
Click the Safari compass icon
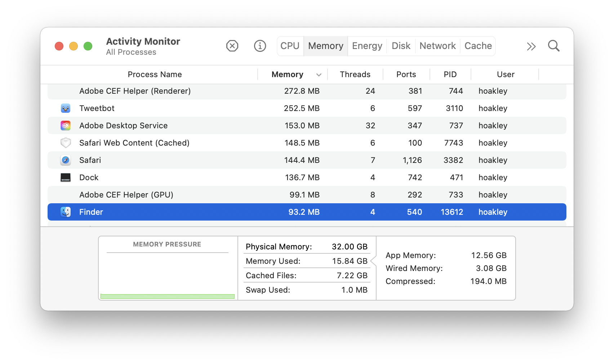(66, 160)
